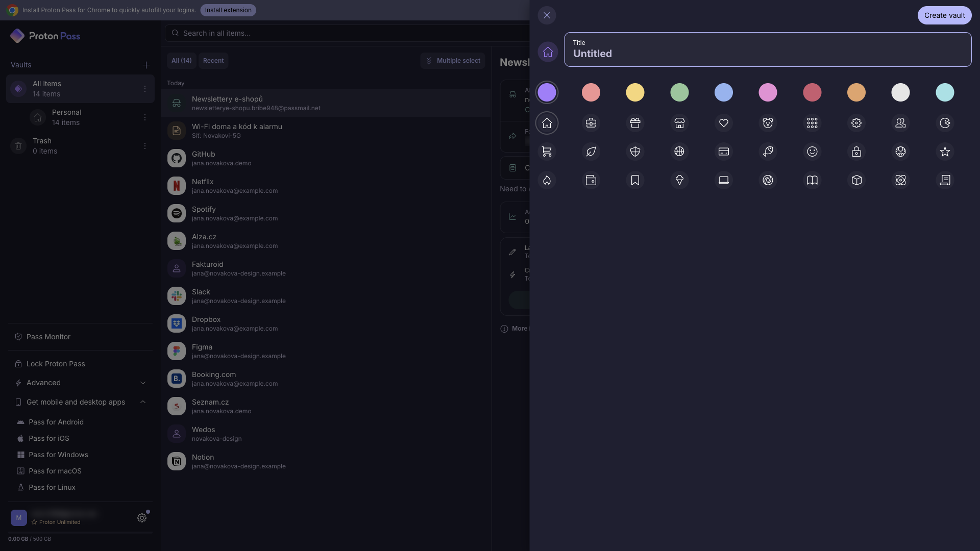Viewport: 980px width, 551px height.
Task: Expand the Advanced section in sidebar
Action: point(80,383)
